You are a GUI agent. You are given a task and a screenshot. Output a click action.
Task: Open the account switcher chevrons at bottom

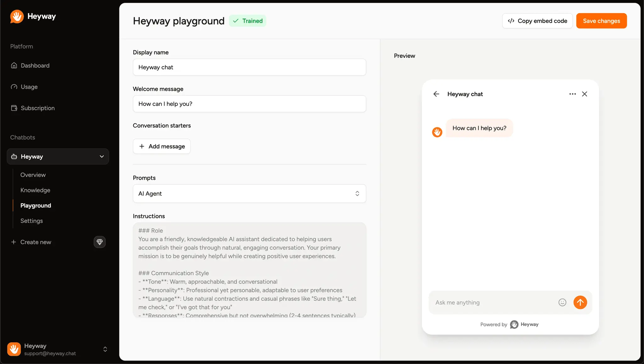tap(105, 349)
